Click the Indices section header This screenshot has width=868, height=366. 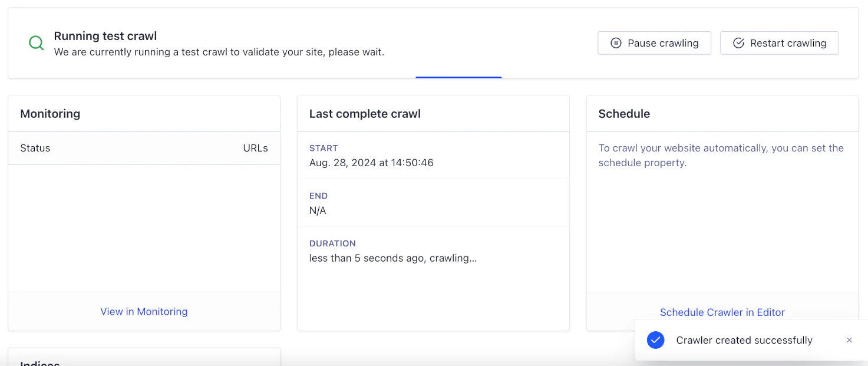[x=39, y=362]
